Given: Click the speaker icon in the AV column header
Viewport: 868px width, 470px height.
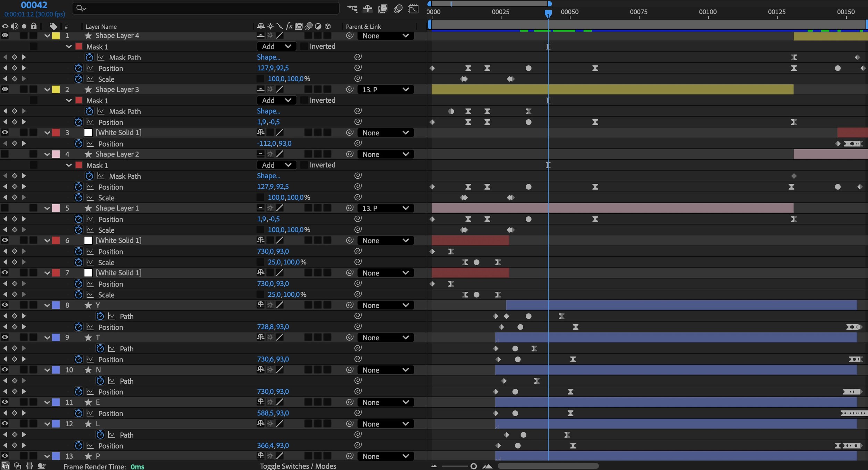Looking at the screenshot, I should point(14,26).
